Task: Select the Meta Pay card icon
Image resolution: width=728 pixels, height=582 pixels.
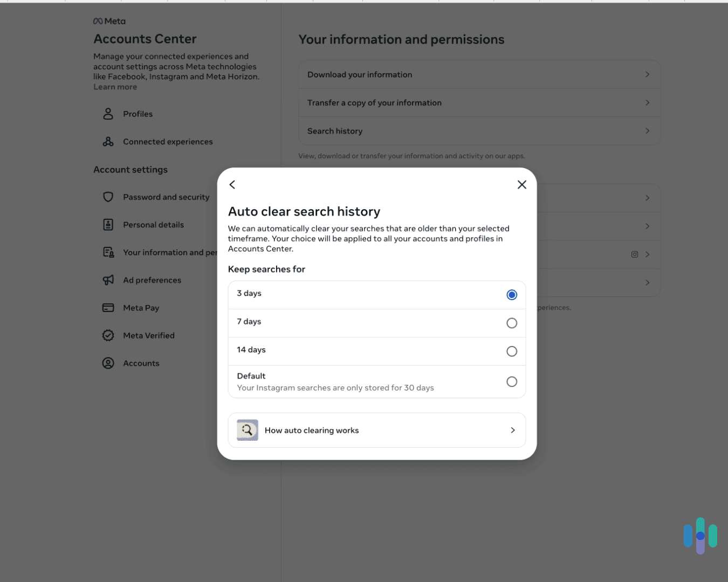Action: coord(108,307)
